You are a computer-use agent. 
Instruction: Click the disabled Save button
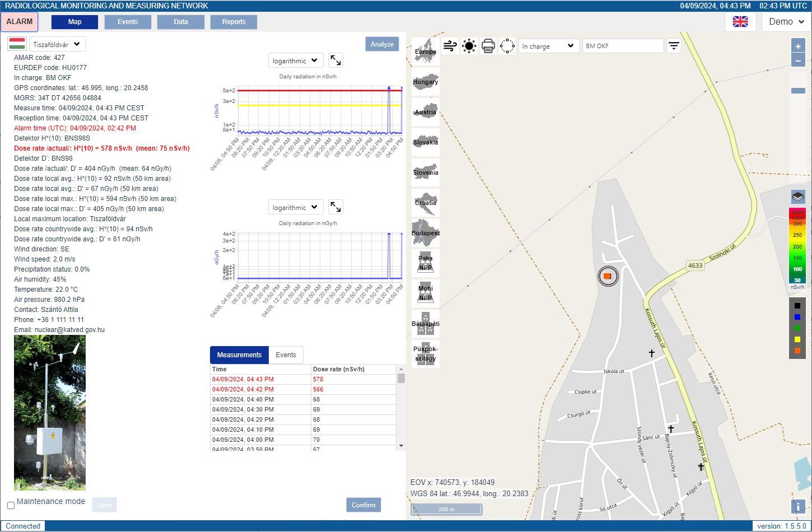pos(105,505)
